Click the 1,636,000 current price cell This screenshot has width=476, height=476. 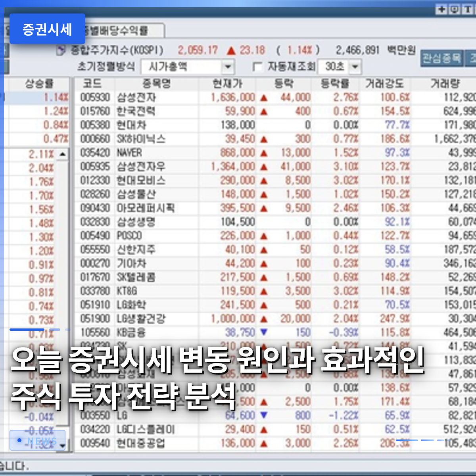[233, 98]
